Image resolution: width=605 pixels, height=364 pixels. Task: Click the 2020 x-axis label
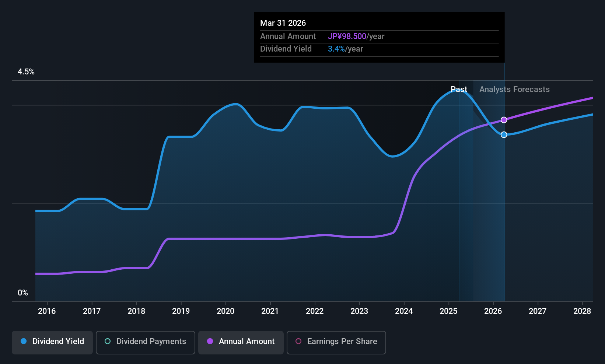(225, 311)
